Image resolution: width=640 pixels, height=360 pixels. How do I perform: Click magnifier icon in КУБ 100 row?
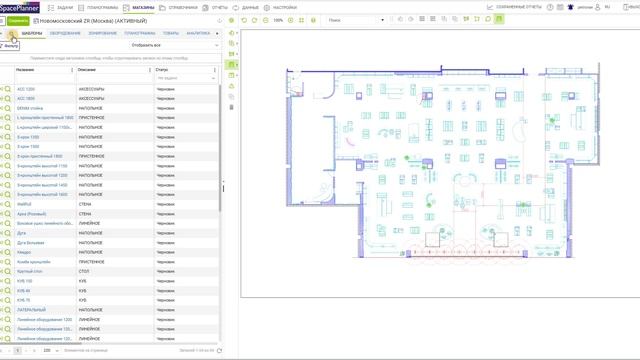[x=8, y=281]
